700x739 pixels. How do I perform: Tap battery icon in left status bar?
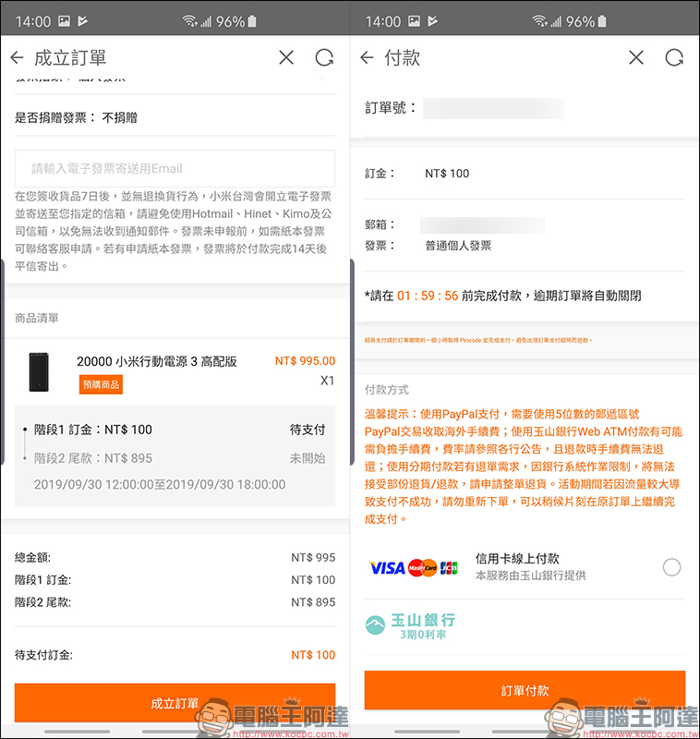(x=253, y=20)
